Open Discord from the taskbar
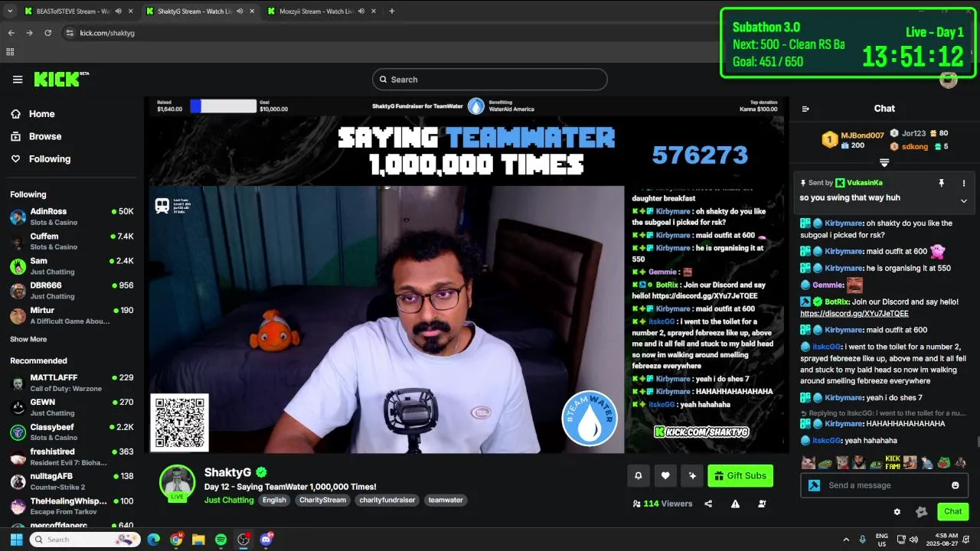Screen dimensions: 980x551 click(x=266, y=540)
